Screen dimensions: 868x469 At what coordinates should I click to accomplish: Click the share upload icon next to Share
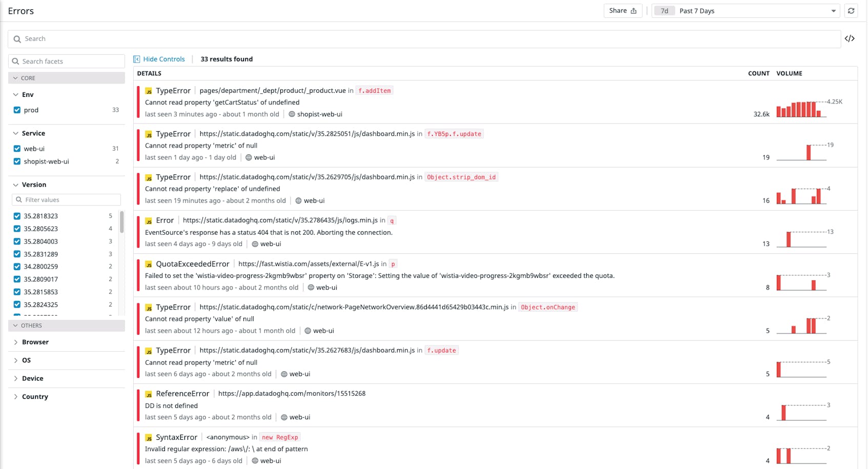coord(634,10)
